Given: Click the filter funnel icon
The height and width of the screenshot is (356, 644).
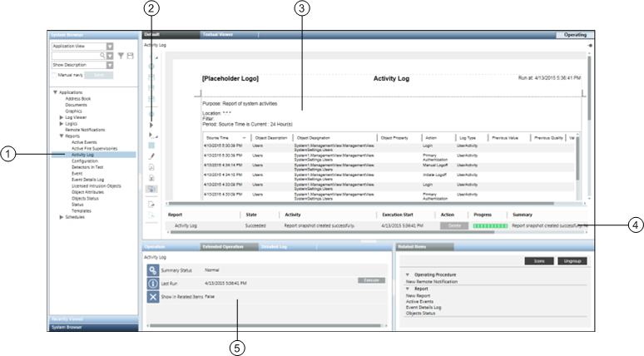Looking at the screenshot, I should [x=121, y=56].
